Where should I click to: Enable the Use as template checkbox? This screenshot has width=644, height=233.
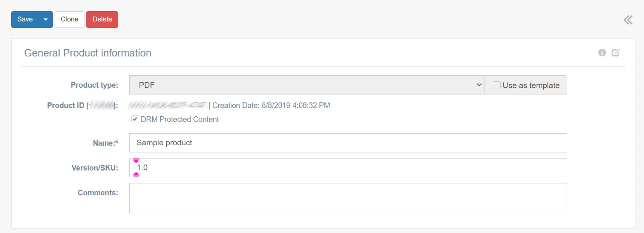tap(497, 85)
